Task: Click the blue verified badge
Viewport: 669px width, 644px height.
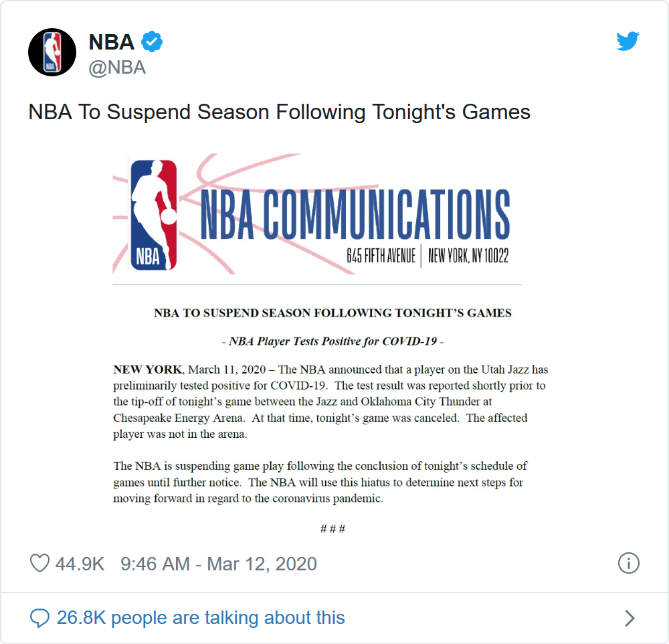Action: click(x=153, y=42)
